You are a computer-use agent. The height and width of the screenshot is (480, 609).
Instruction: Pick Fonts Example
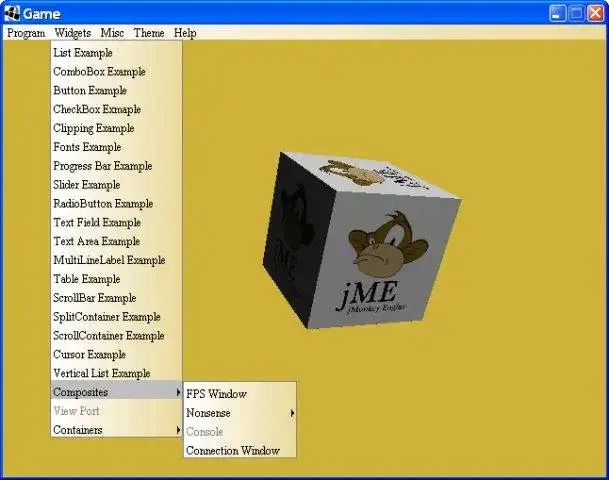[x=116, y=147]
